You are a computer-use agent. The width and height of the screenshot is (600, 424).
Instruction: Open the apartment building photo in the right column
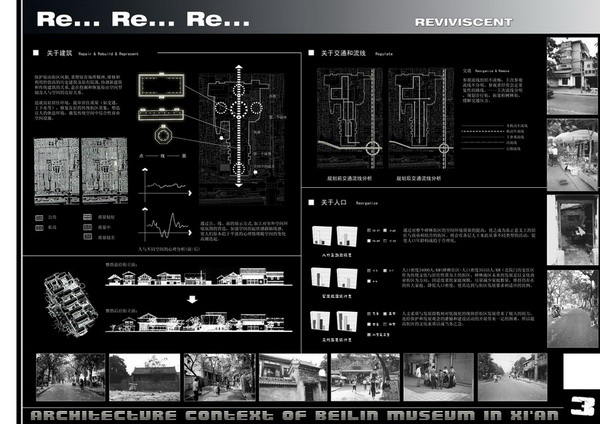coord(572,76)
